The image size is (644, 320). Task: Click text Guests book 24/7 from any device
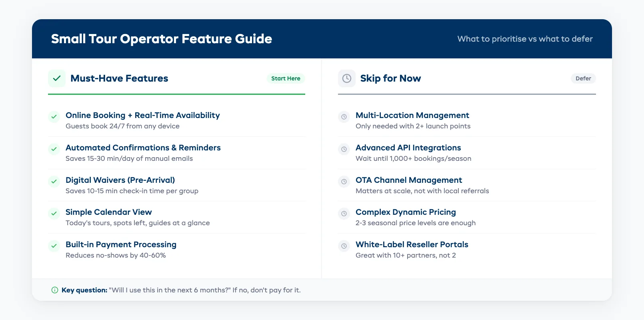click(x=122, y=126)
